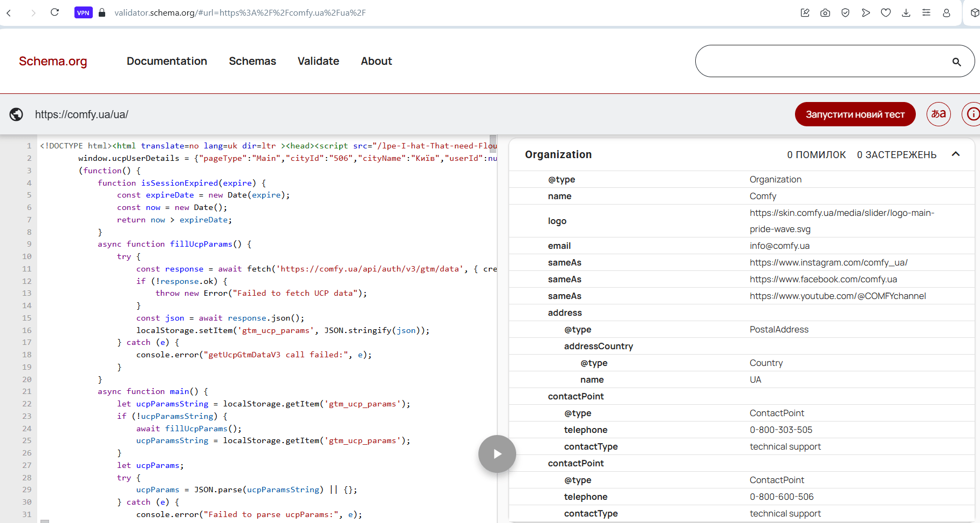The width and height of the screenshot is (980, 523).
Task: Click the globe icon beside the URL
Action: pyautogui.click(x=16, y=114)
